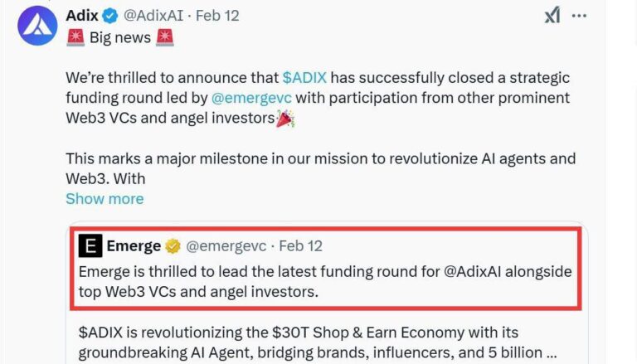
Task: Open @emergevc mention in the tweet body
Action: pos(252,98)
